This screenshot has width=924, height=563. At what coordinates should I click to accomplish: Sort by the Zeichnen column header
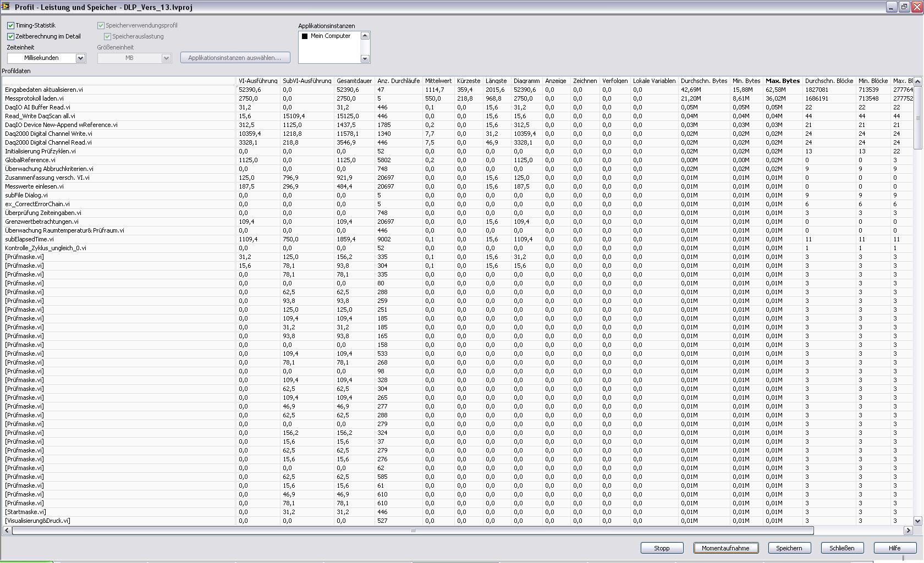click(x=585, y=81)
